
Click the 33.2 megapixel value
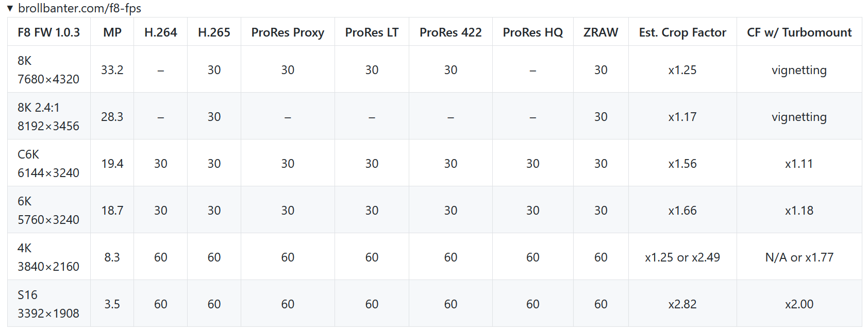[112, 70]
